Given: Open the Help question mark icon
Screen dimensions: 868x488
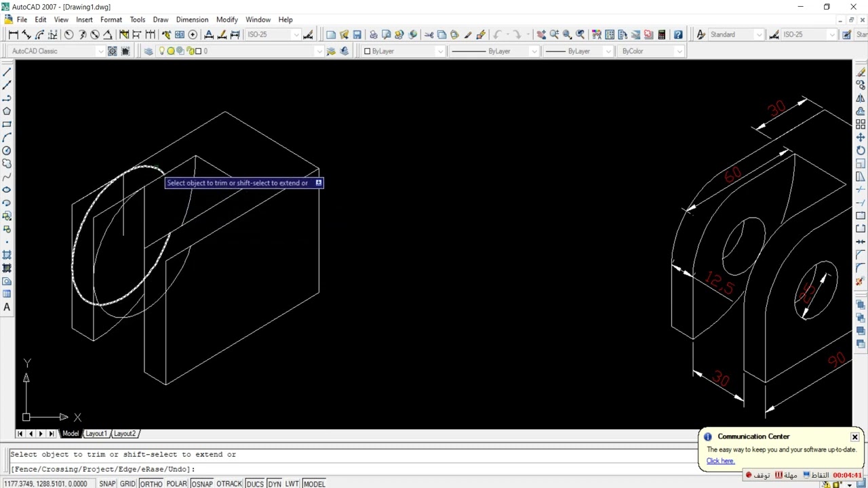Looking at the screenshot, I should coord(678,35).
